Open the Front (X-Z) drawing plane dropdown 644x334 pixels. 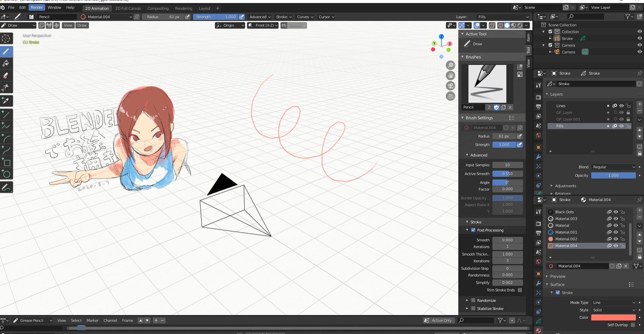pyautogui.click(x=264, y=25)
